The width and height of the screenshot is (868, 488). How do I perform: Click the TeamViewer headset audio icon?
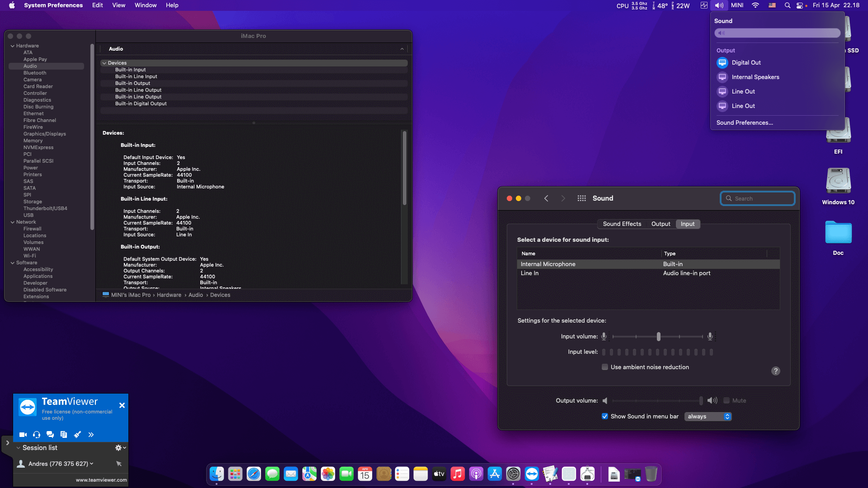37,435
